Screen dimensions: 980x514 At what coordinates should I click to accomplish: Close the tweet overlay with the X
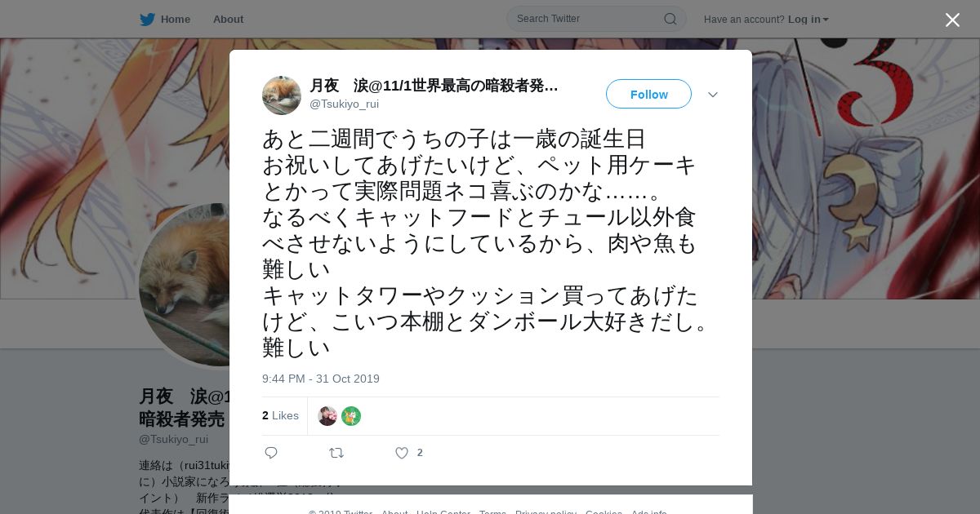pyautogui.click(x=952, y=20)
